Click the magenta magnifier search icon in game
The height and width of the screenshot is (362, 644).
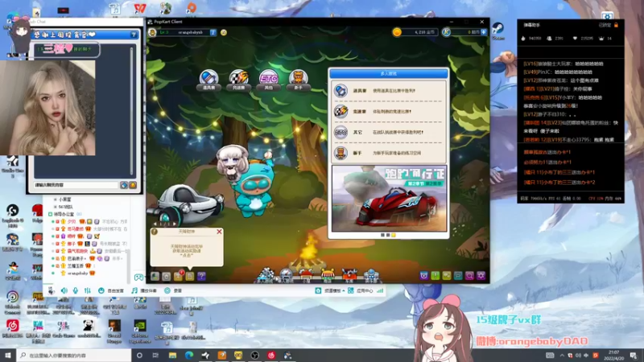point(469,276)
